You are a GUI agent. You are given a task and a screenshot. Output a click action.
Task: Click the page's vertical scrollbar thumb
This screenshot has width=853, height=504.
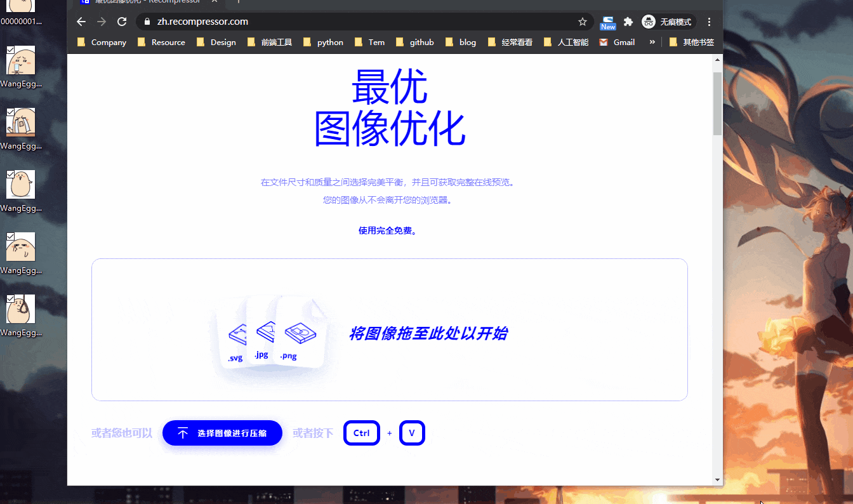point(718,103)
